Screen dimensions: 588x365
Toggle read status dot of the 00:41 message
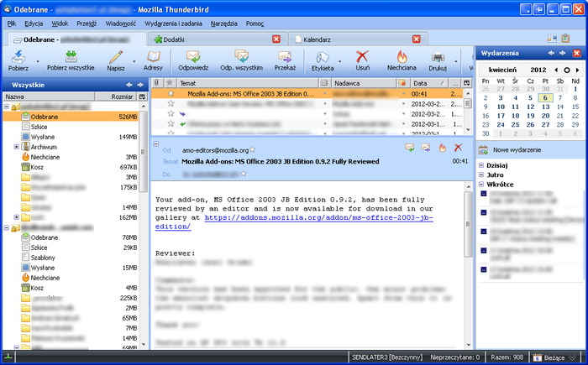325,94
